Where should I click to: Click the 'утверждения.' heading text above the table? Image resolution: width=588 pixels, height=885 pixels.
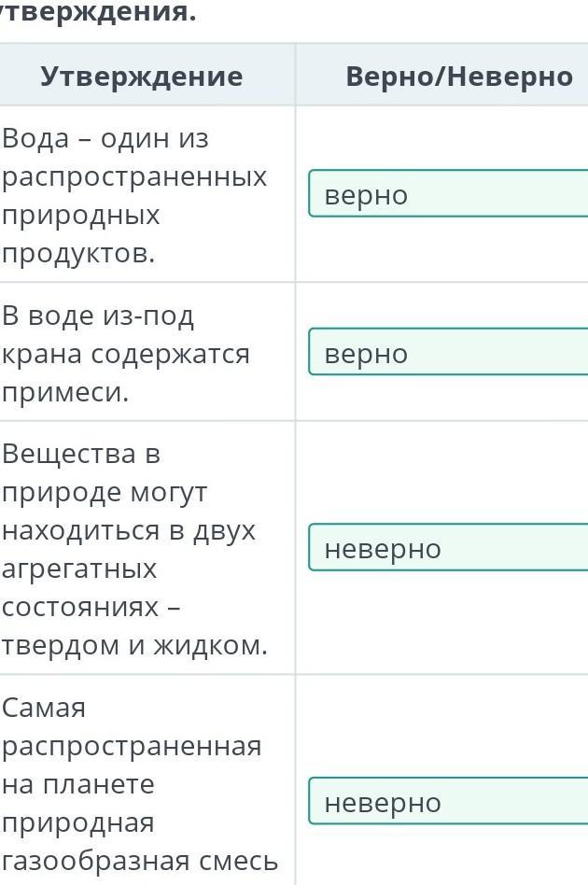(98, 12)
